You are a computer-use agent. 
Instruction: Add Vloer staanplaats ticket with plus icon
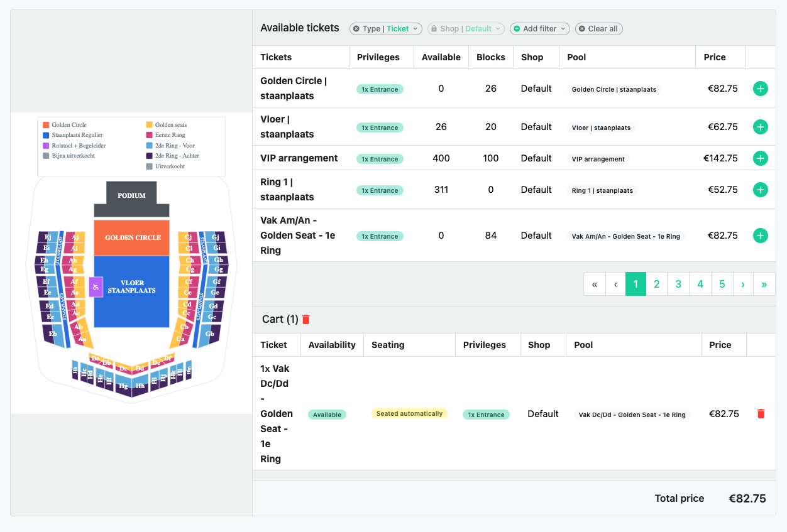pos(760,127)
